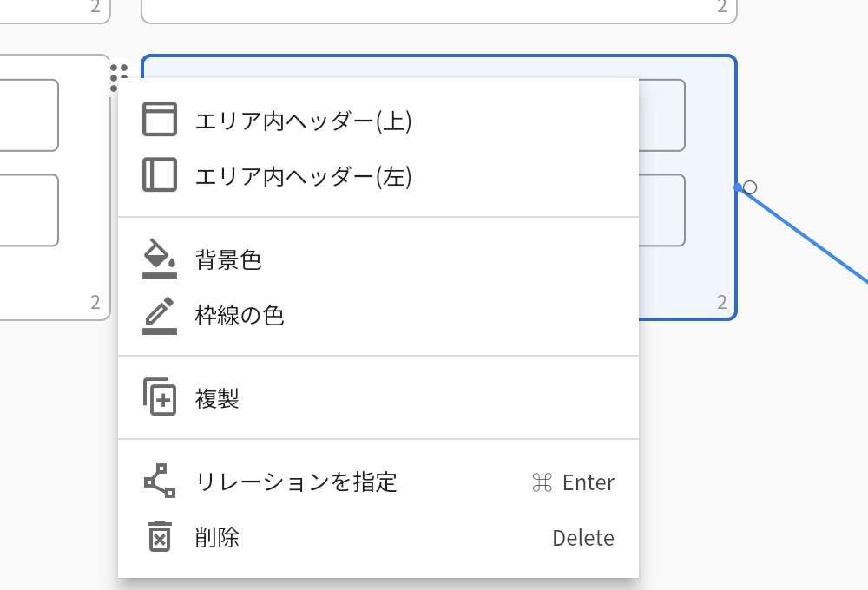The width and height of the screenshot is (868, 590).
Task: Click the Delete shortcut label
Action: (x=583, y=538)
